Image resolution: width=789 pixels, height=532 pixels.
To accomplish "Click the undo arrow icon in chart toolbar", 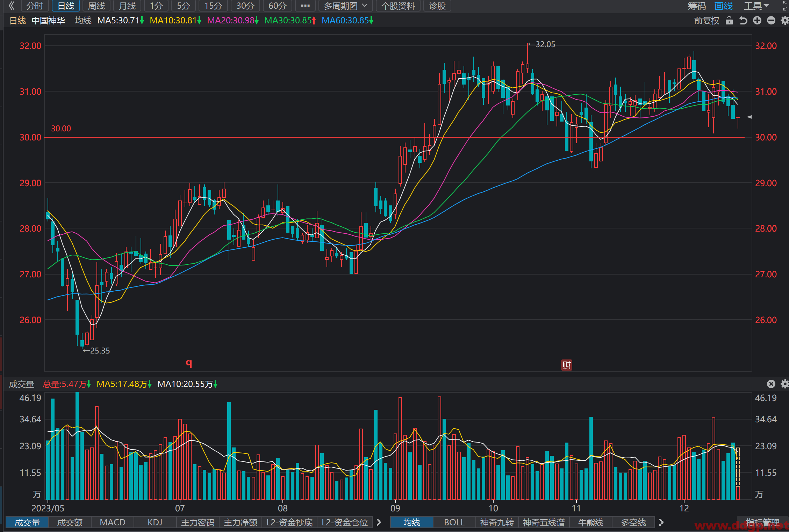I will click(743, 21).
